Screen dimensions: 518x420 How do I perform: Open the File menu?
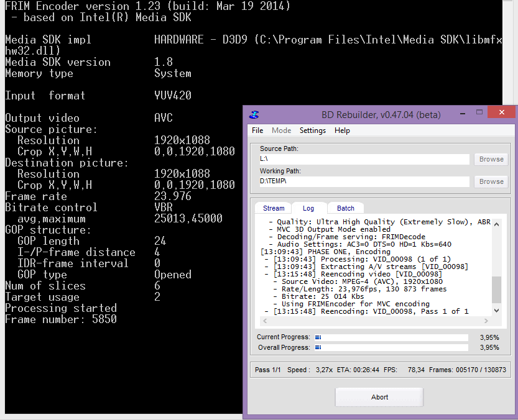pyautogui.click(x=257, y=130)
